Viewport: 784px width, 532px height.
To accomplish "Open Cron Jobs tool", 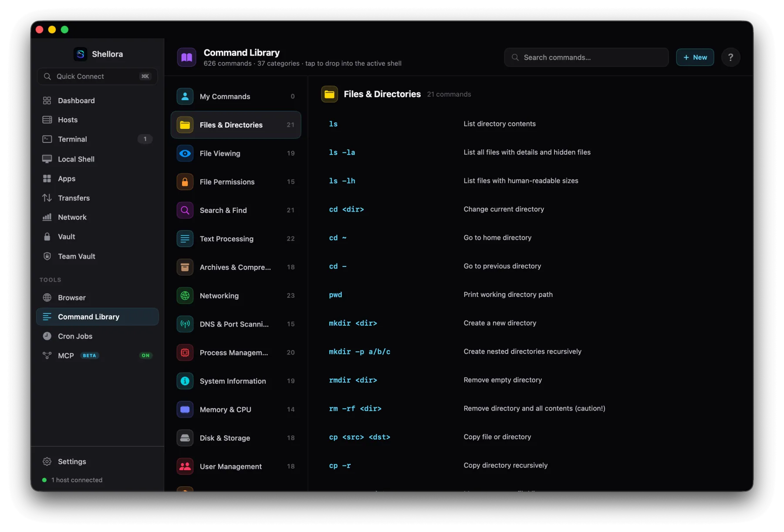I will [98, 336].
